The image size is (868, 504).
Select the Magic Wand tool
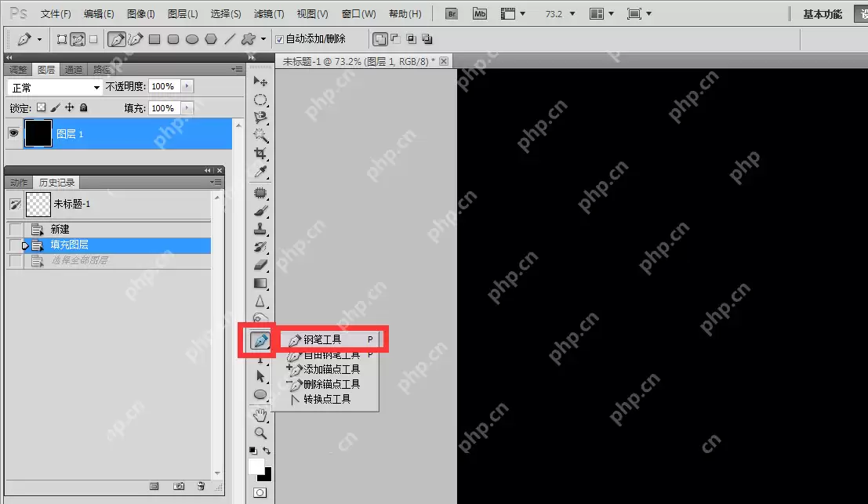[x=260, y=135]
